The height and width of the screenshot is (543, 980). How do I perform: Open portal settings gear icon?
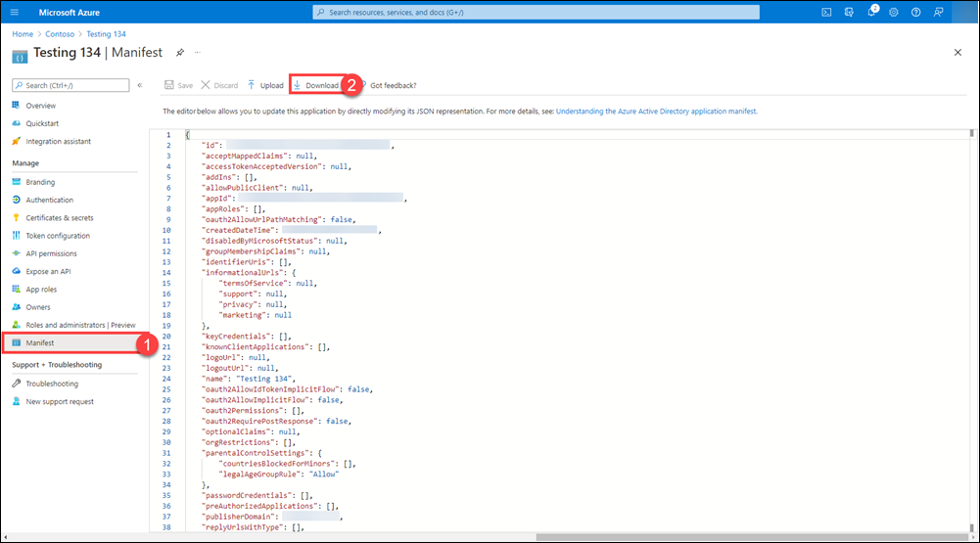[x=893, y=12]
